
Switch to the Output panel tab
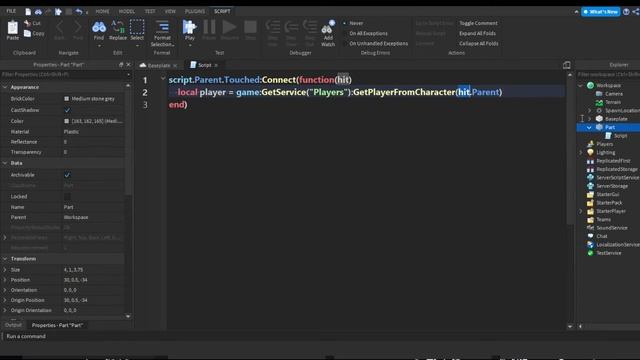(x=13, y=325)
